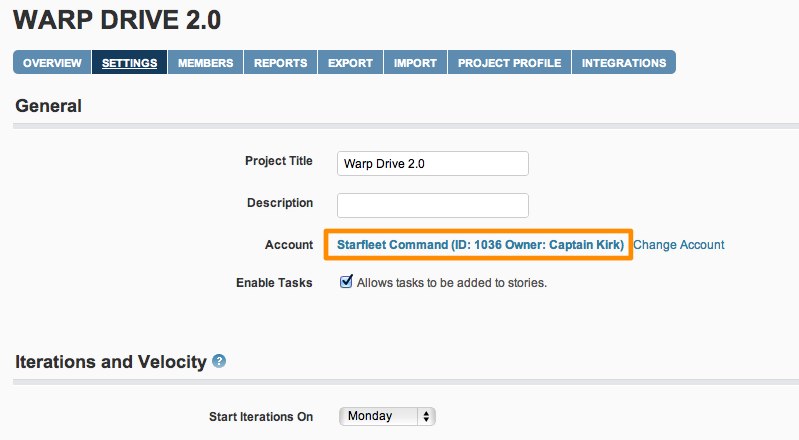
Task: Switch to the Overview tab
Action: tap(52, 62)
